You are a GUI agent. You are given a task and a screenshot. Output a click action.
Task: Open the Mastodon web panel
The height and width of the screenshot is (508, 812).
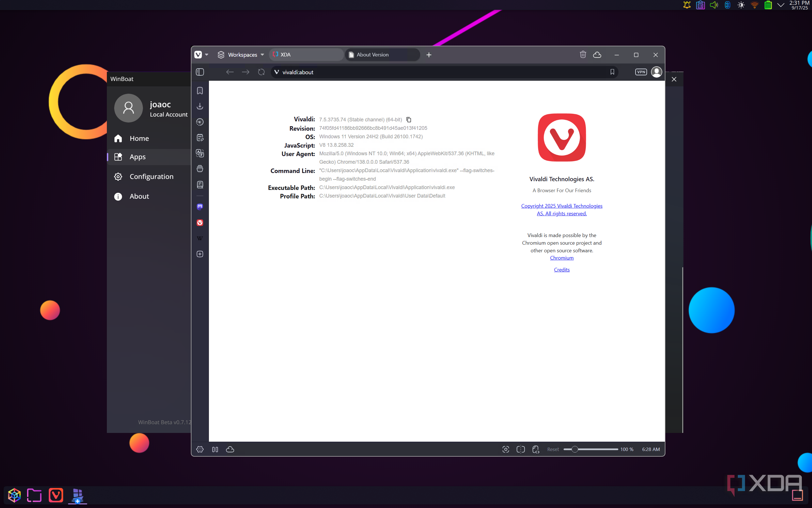click(200, 207)
